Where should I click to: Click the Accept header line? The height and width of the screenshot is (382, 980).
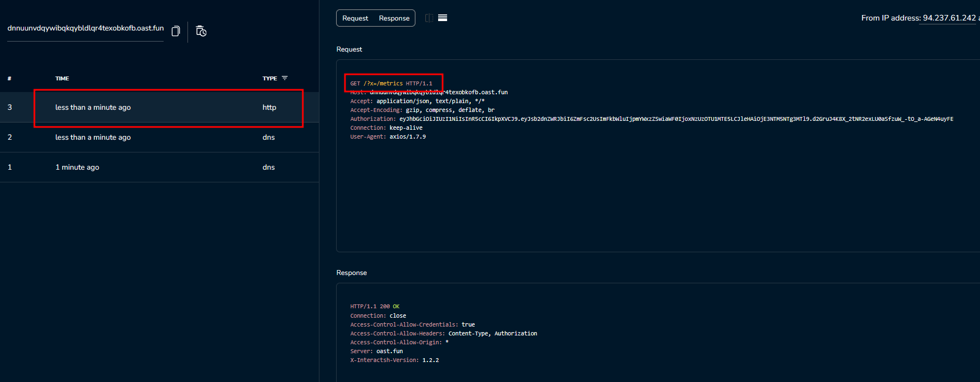[417, 101]
